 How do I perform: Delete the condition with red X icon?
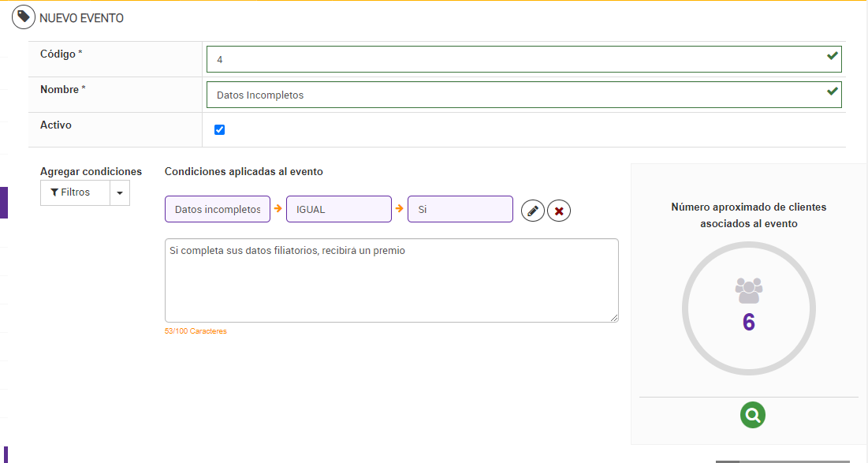(559, 211)
